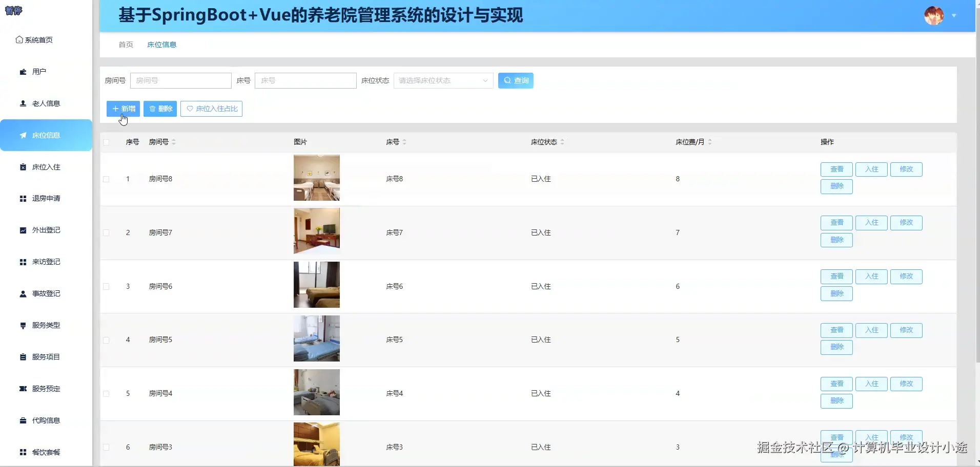Open the 服务预定 section

pyautogui.click(x=46, y=388)
